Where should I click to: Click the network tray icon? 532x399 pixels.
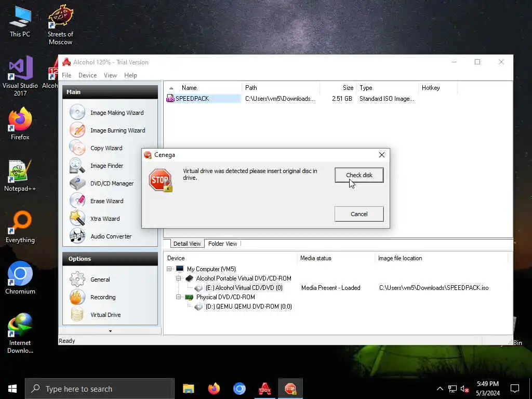(x=453, y=389)
